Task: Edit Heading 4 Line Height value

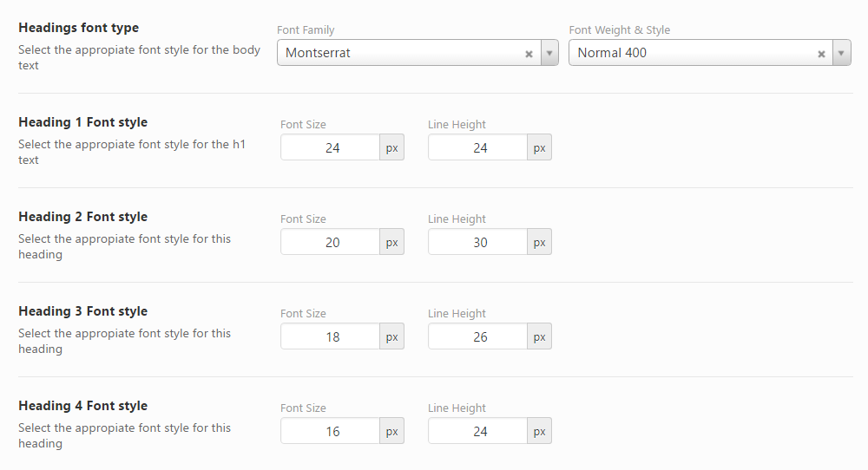Action: pyautogui.click(x=478, y=431)
